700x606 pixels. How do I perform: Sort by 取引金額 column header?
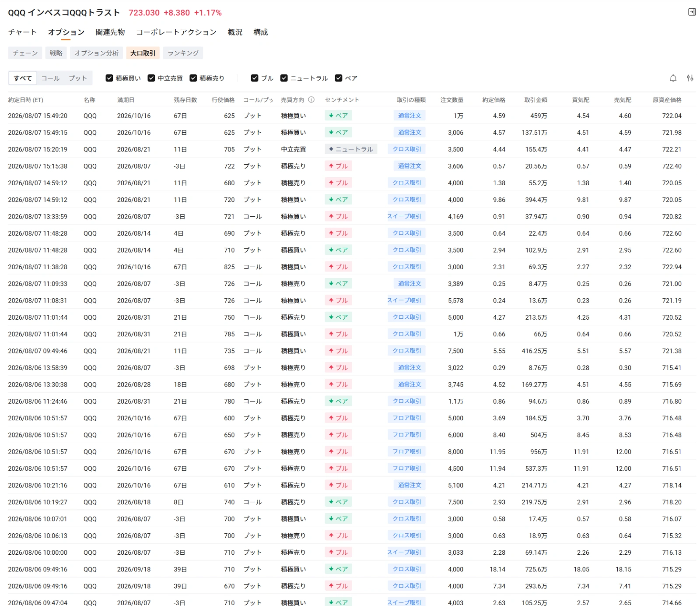tap(536, 100)
